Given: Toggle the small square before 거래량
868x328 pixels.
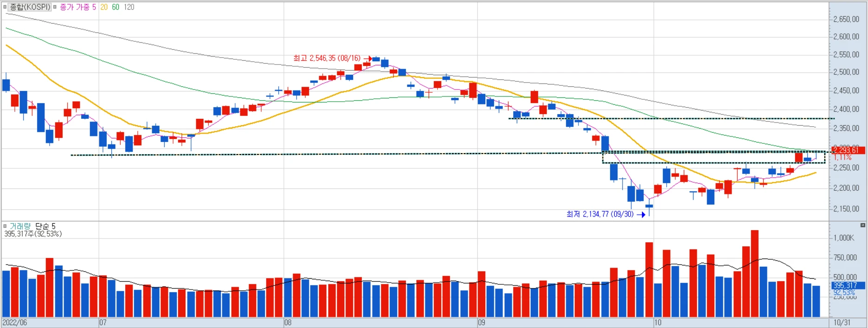Looking at the screenshot, I should point(5,226).
